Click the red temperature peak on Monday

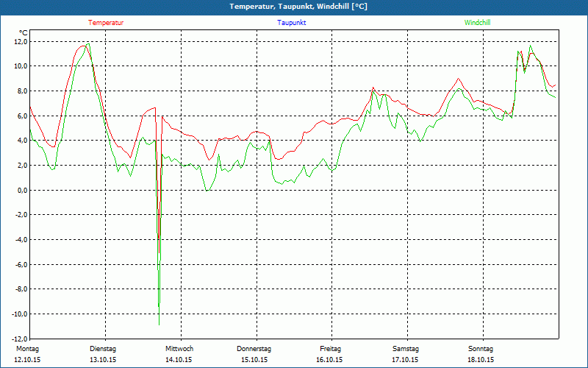(83, 46)
